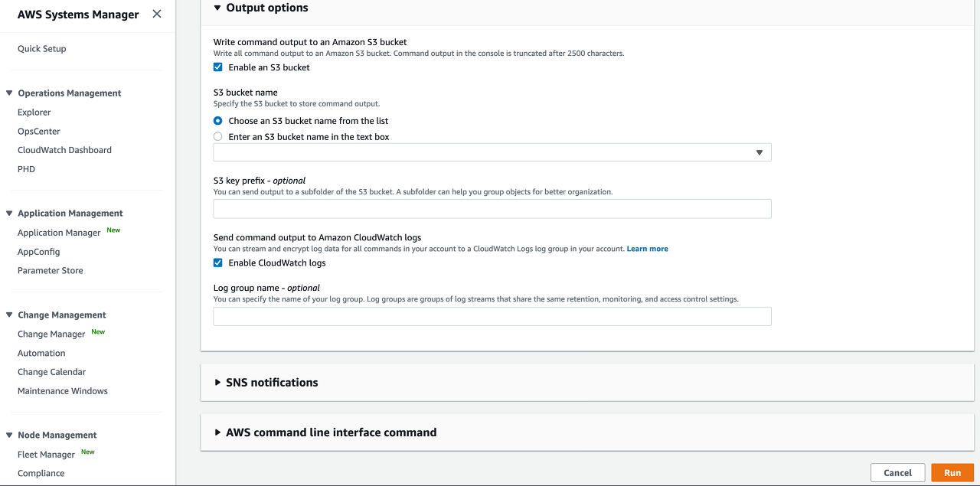Collapse the Application Management section arrow
The height and width of the screenshot is (486, 980).
[10, 214]
